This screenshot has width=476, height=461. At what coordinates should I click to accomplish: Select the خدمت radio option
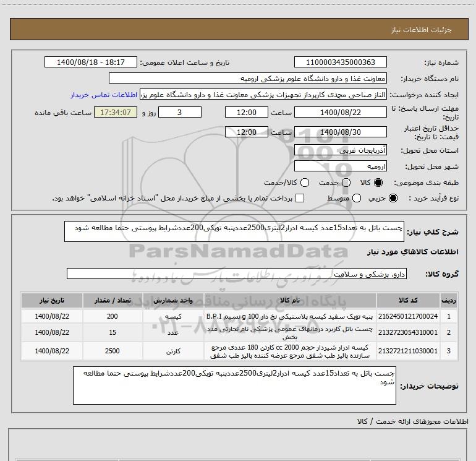346,183
